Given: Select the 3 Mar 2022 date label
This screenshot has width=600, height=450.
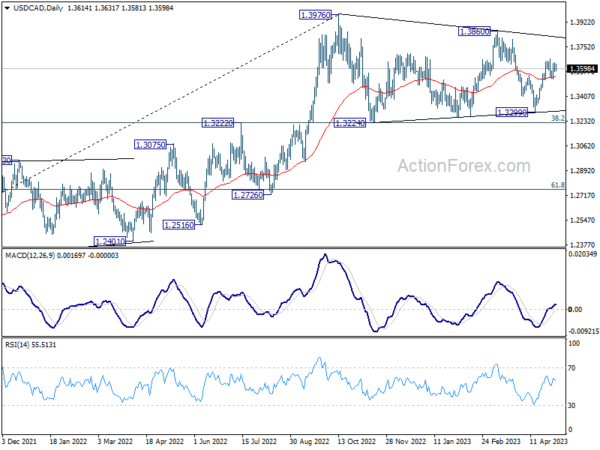Looking at the screenshot, I should coord(115,441).
